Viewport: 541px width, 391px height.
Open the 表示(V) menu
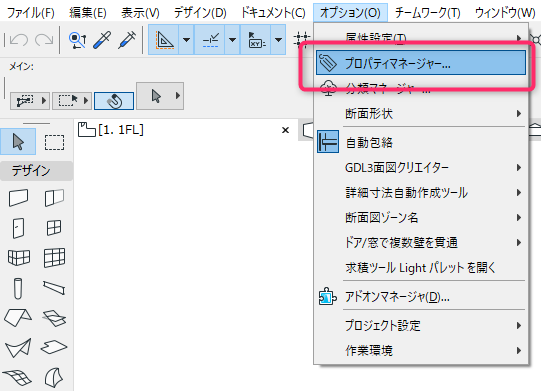pos(140,13)
